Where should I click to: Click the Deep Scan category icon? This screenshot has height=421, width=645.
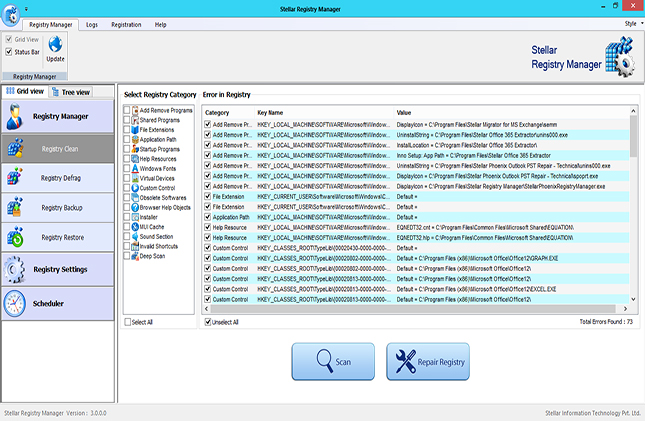135,256
